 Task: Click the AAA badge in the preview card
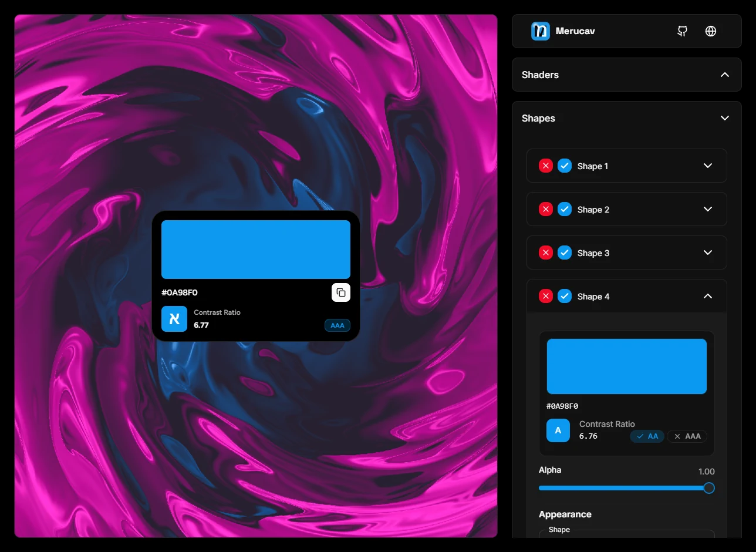[338, 325]
